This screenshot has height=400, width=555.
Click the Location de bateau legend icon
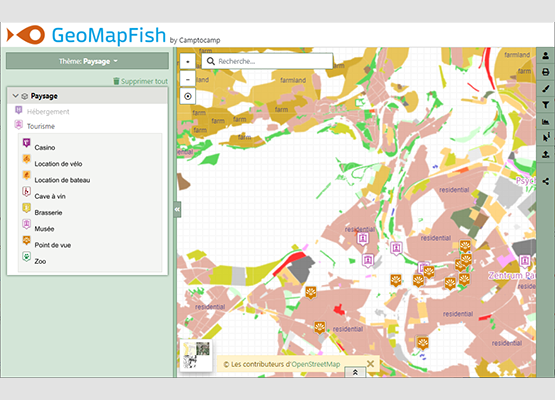(x=27, y=176)
